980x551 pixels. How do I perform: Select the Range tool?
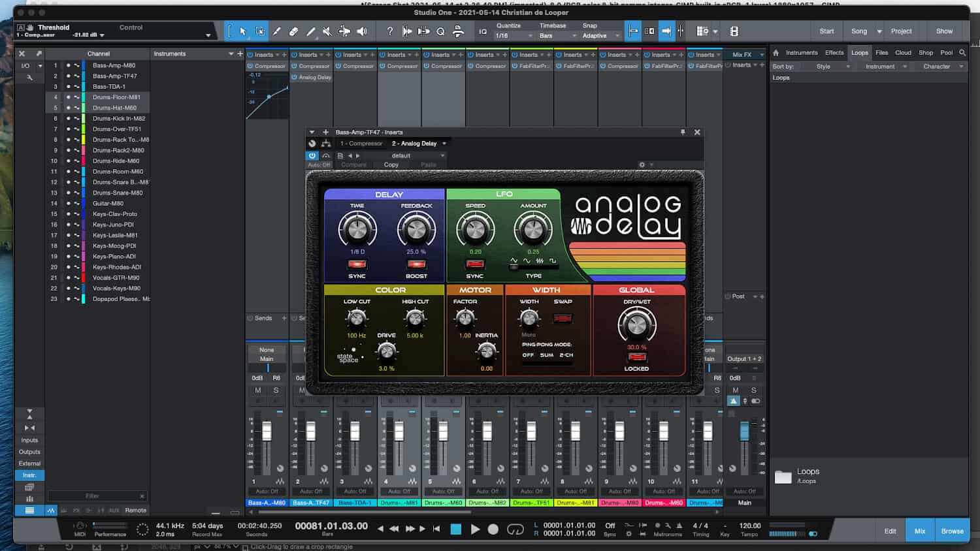point(260,31)
